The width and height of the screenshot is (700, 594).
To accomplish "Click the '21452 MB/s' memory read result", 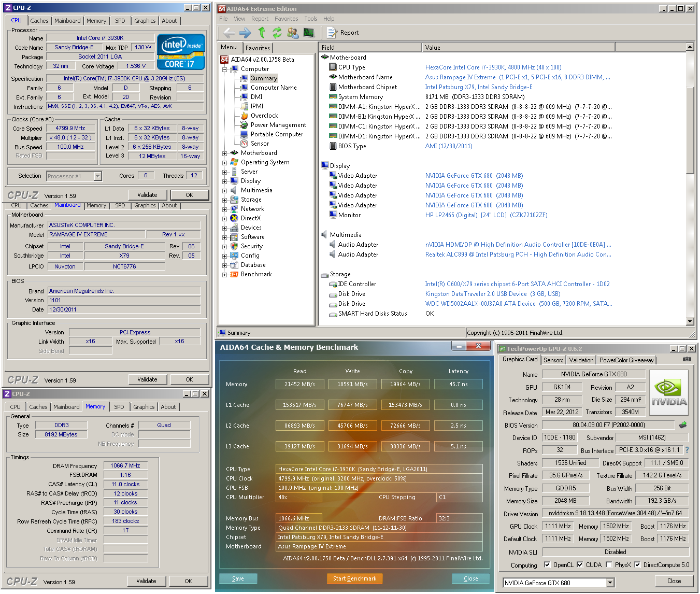I will coord(299,384).
